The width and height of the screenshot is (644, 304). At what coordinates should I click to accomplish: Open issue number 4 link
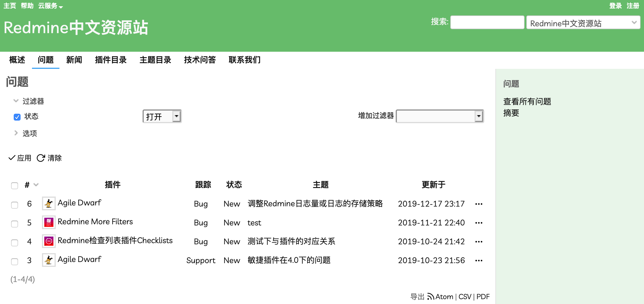[29, 242]
